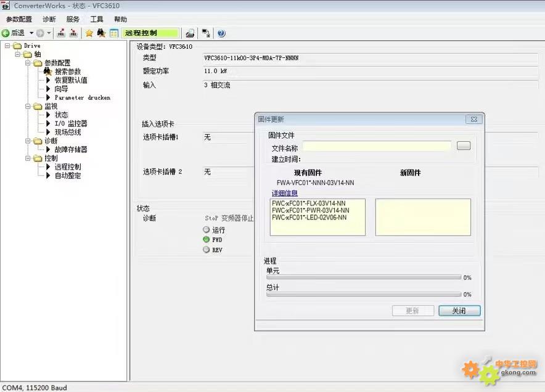Collapse the Drive root tree node
Viewport: 545px width, 392px height.
coord(8,46)
